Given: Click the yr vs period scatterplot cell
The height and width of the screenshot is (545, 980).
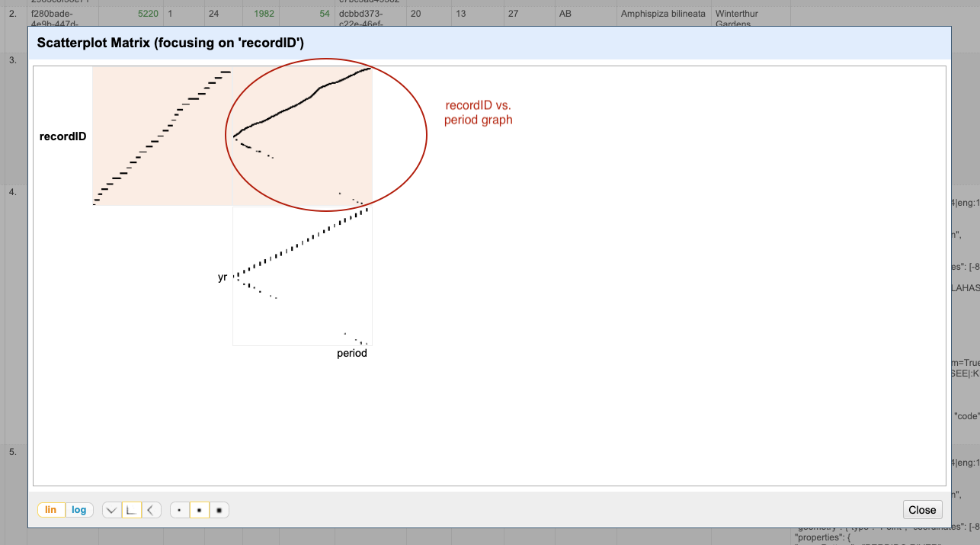Looking at the screenshot, I should point(302,274).
